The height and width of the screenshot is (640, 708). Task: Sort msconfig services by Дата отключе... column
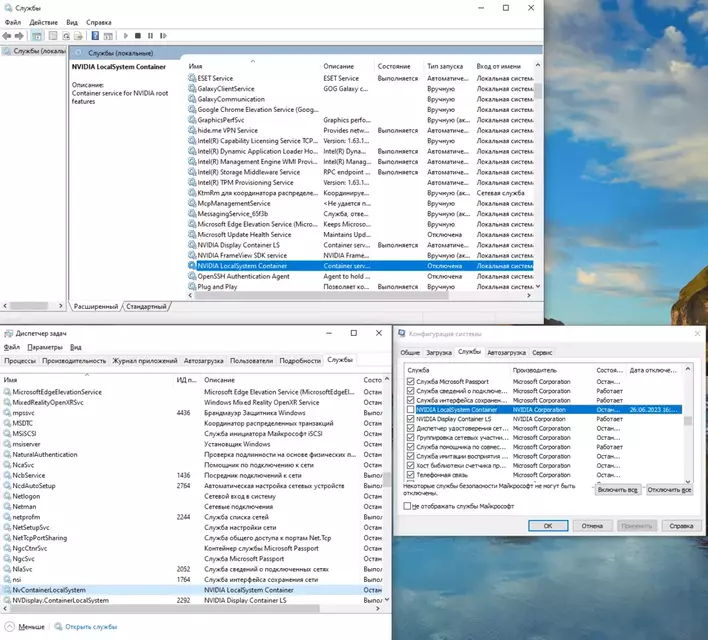click(653, 370)
